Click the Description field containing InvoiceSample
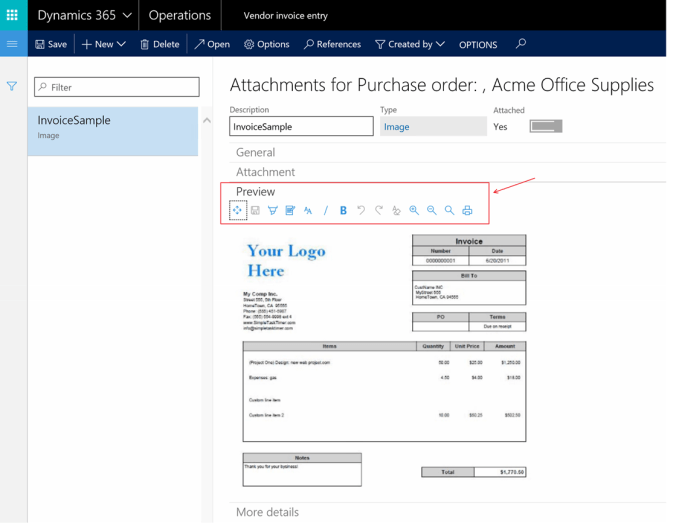676x523 pixels. (x=301, y=127)
